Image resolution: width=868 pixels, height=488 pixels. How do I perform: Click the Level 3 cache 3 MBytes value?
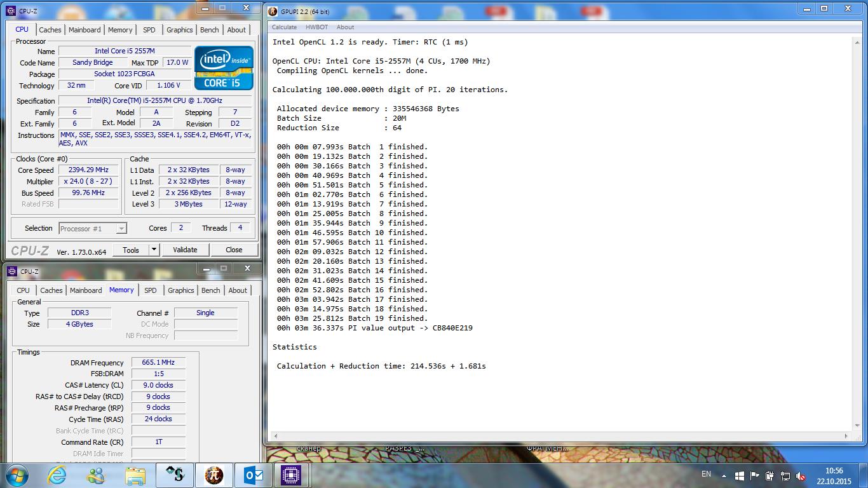click(x=189, y=204)
